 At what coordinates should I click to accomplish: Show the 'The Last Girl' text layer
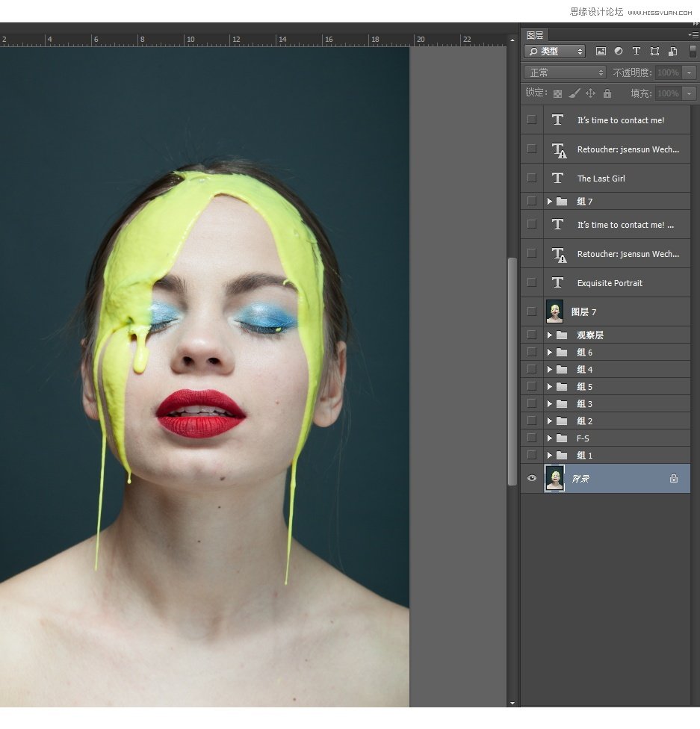tap(532, 178)
